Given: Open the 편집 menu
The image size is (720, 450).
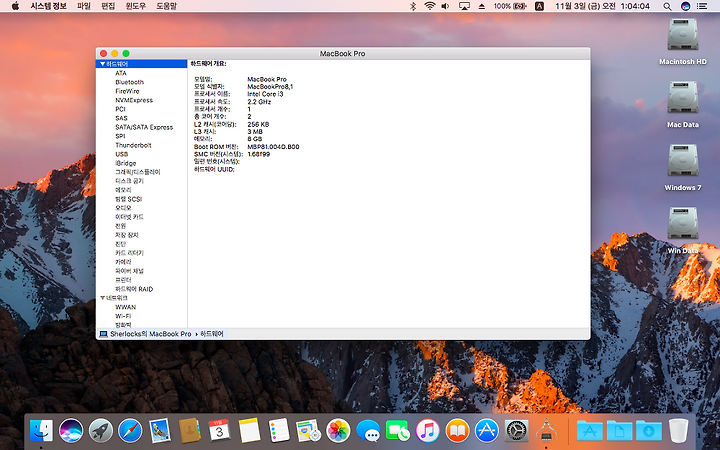Looking at the screenshot, I should pyautogui.click(x=108, y=6).
